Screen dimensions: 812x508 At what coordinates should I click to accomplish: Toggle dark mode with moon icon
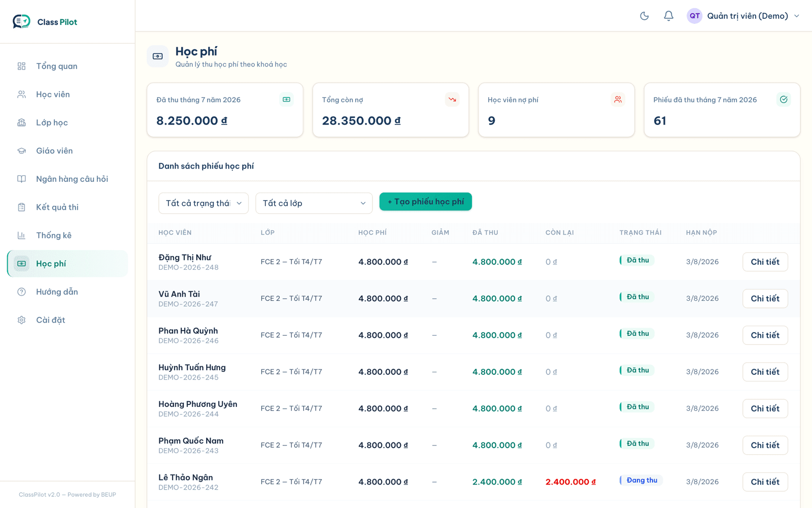(645, 16)
